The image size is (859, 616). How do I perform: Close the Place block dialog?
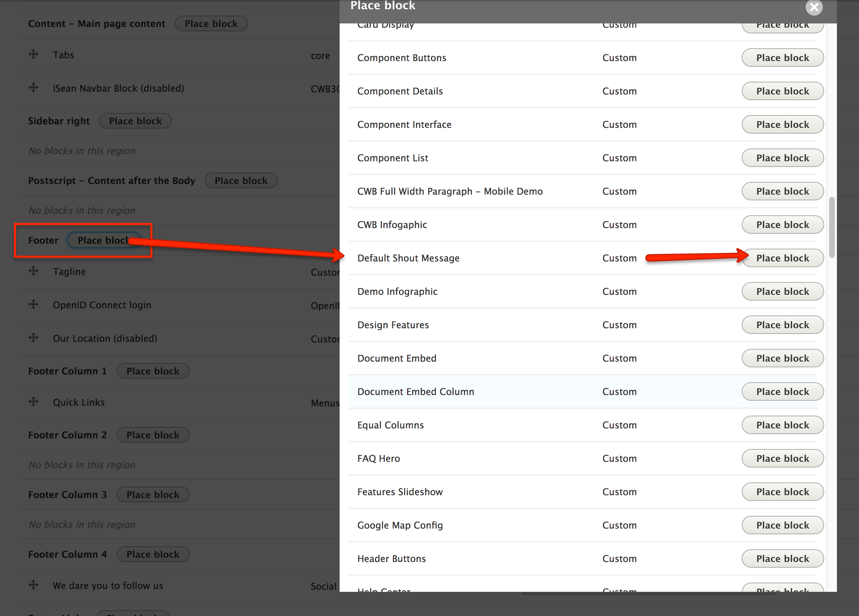[x=814, y=7]
